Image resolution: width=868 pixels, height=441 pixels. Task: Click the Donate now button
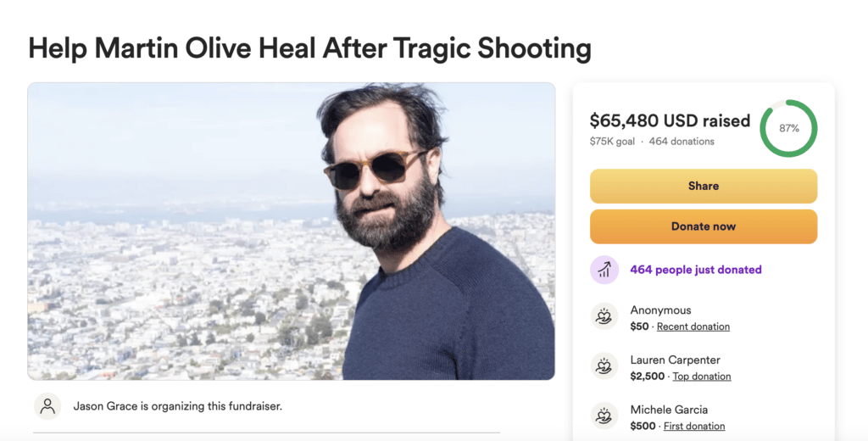click(x=703, y=226)
